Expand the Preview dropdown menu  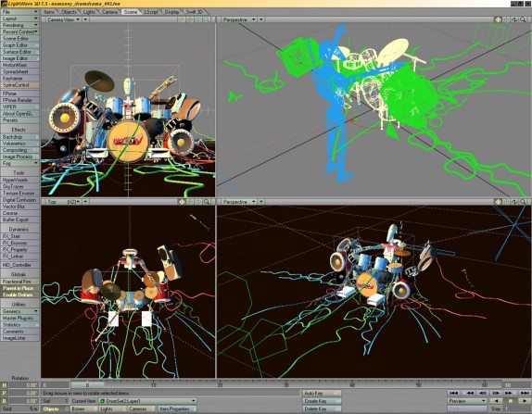click(x=467, y=401)
